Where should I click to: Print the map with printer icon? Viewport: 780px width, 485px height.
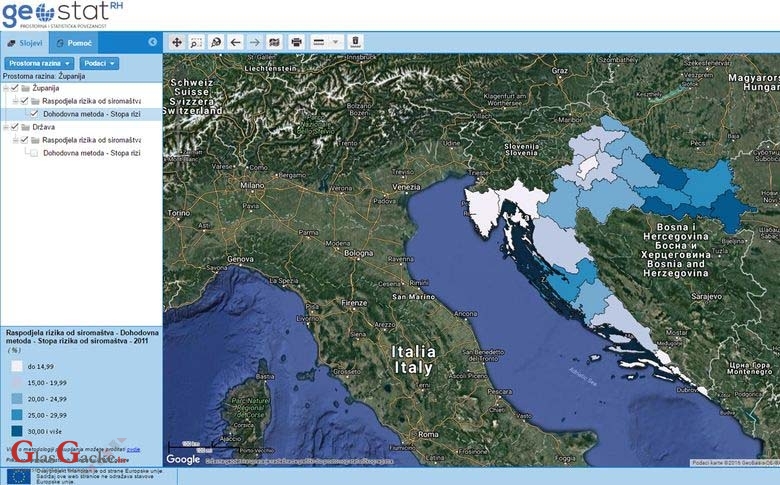click(x=296, y=42)
